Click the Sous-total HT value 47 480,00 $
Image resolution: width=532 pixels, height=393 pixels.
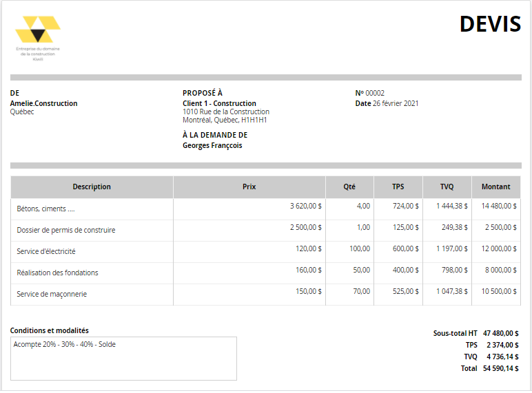(501, 333)
